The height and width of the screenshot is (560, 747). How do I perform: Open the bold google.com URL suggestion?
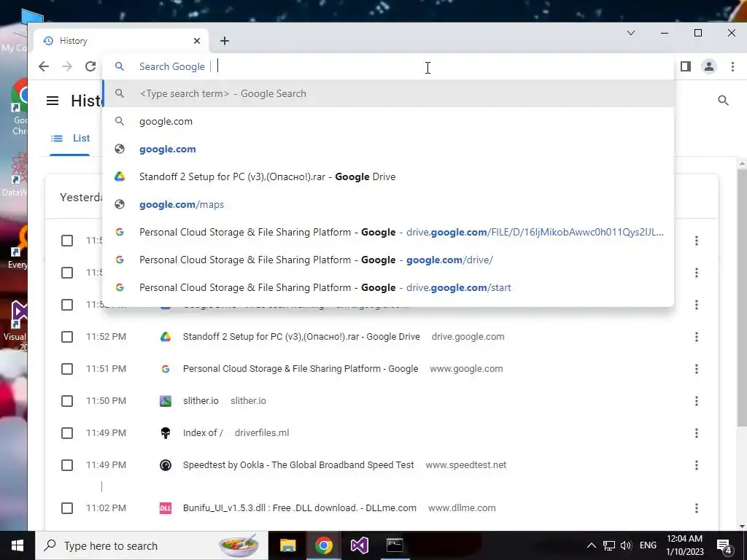tap(388, 149)
